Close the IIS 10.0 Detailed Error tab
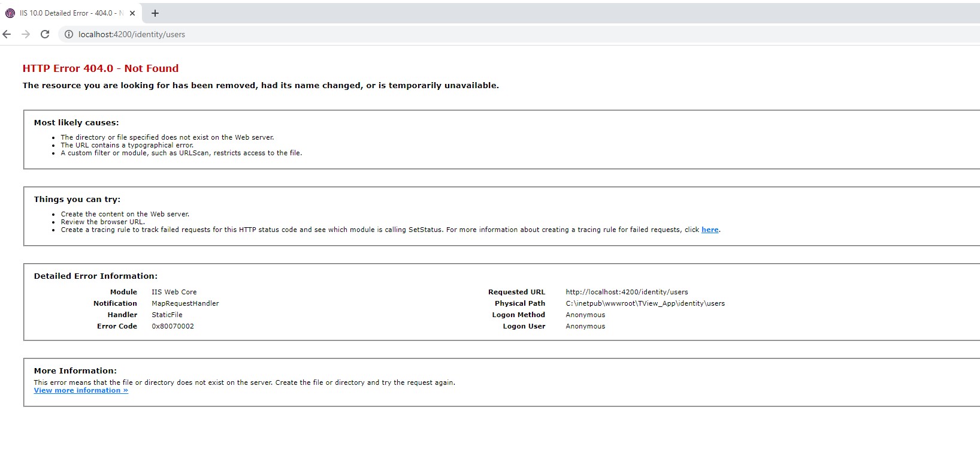980x458 pixels. 132,13
